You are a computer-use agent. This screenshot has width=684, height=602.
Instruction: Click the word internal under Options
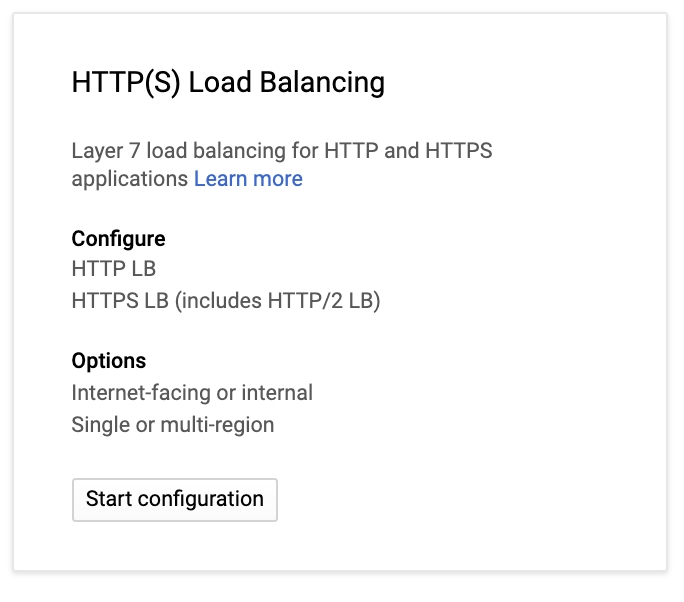pos(278,393)
